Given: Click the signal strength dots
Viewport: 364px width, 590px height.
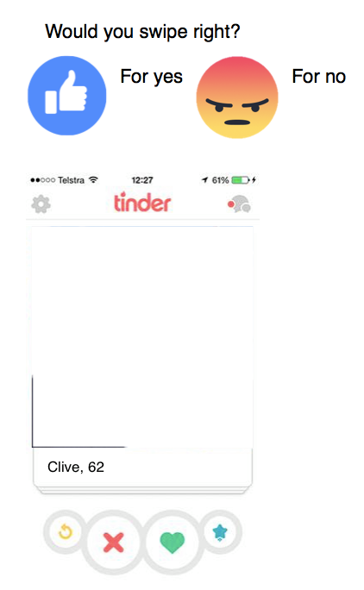Looking at the screenshot, I should [x=43, y=180].
